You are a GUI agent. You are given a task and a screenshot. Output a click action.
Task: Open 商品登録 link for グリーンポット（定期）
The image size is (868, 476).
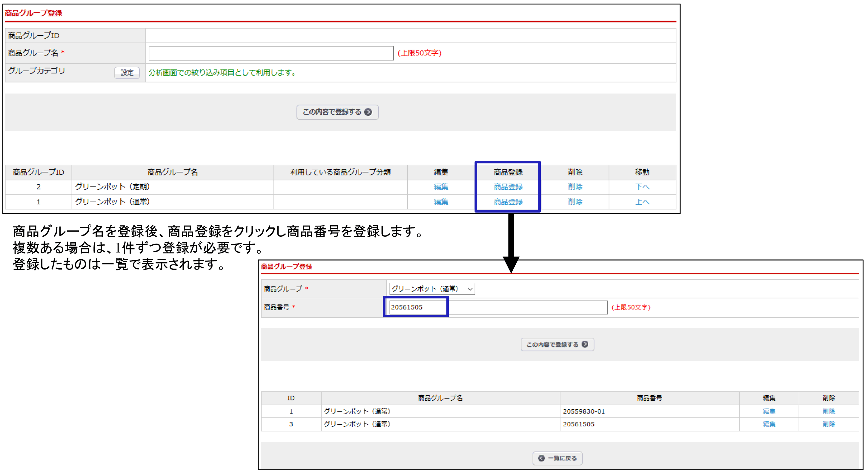508,186
